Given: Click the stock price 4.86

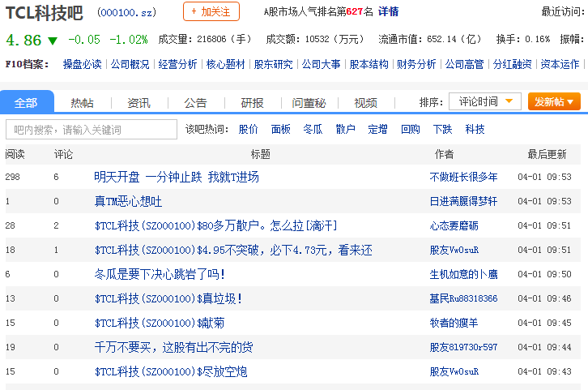Looking at the screenshot, I should pyautogui.click(x=23, y=41).
